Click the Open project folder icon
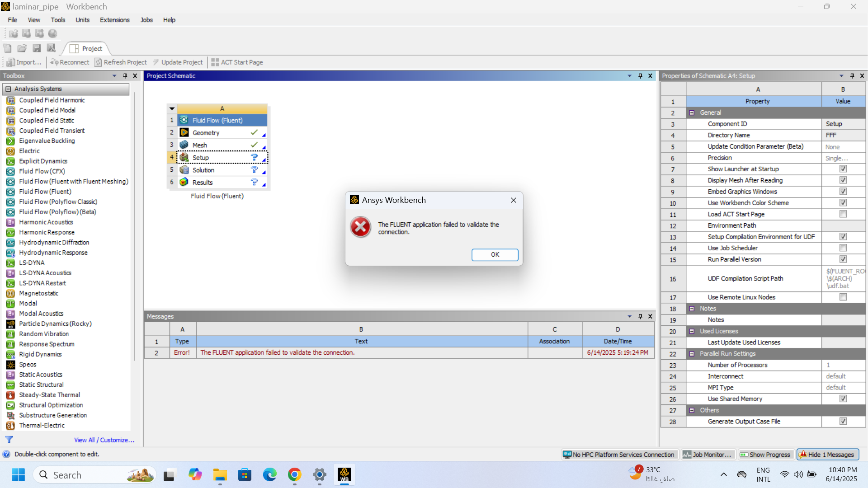Screen dimensions: 868x488 point(22,48)
